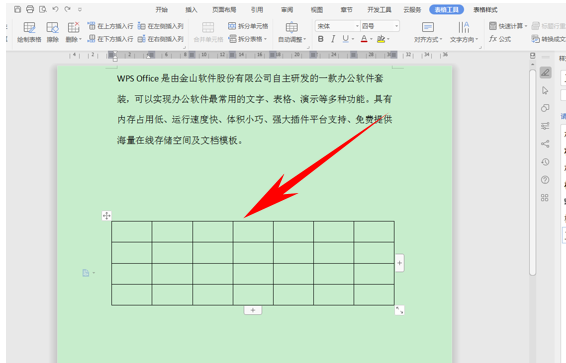
Task: Open the 删除 delete dropdown
Action: 74,32
